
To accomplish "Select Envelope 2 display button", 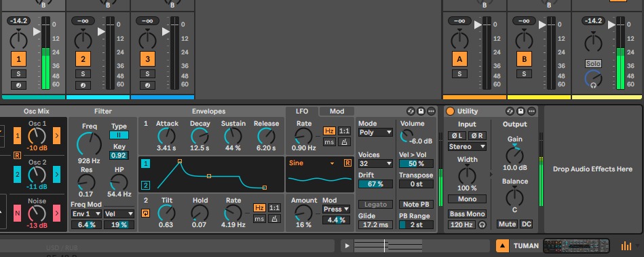I will [x=146, y=185].
